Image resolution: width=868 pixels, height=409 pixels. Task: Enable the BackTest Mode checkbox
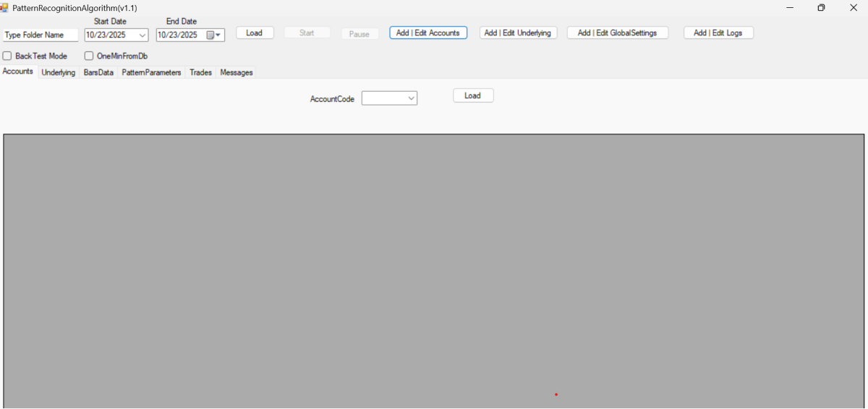tap(7, 56)
